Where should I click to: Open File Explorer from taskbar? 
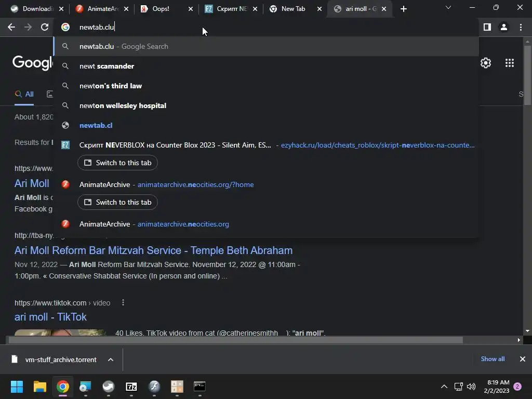coord(39,387)
